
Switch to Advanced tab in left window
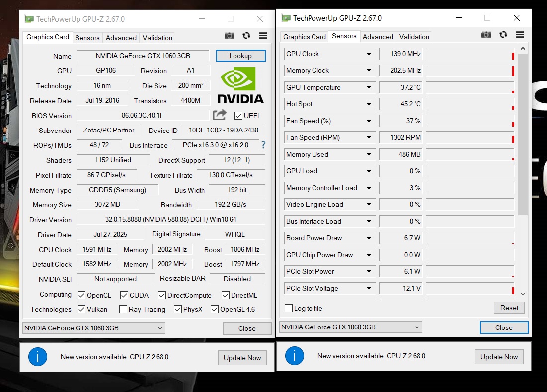121,38
